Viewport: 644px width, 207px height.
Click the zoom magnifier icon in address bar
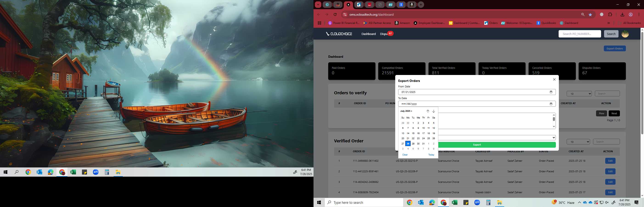click(x=583, y=14)
